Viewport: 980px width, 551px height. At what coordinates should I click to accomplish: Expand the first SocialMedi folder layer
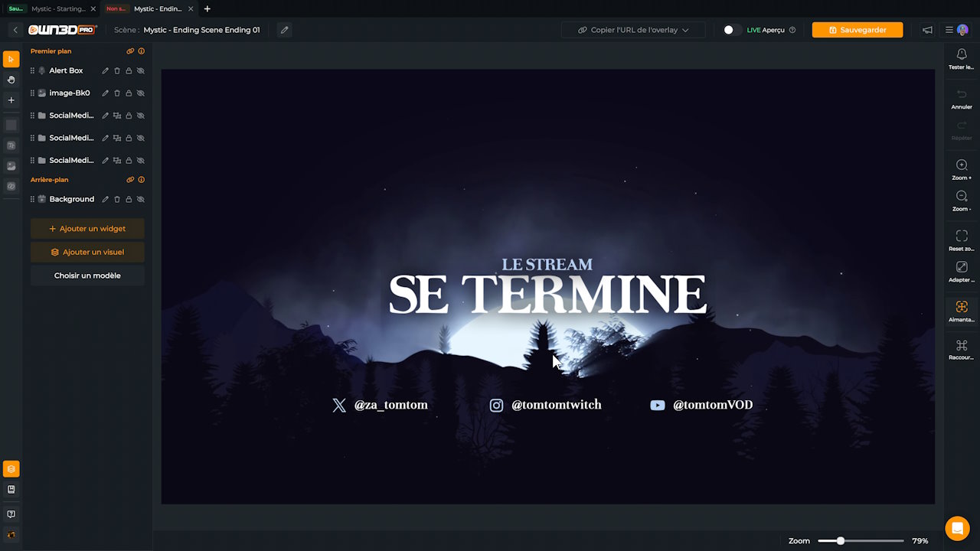coord(116,115)
